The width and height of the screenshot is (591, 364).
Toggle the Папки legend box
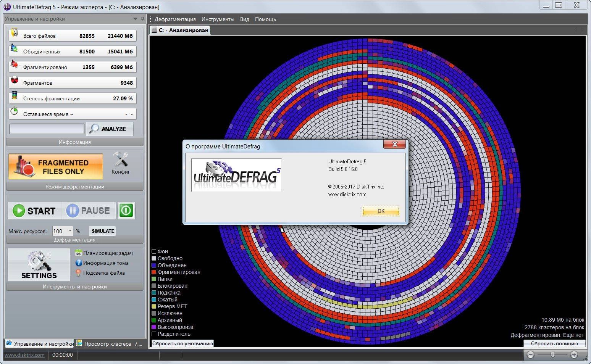154,279
